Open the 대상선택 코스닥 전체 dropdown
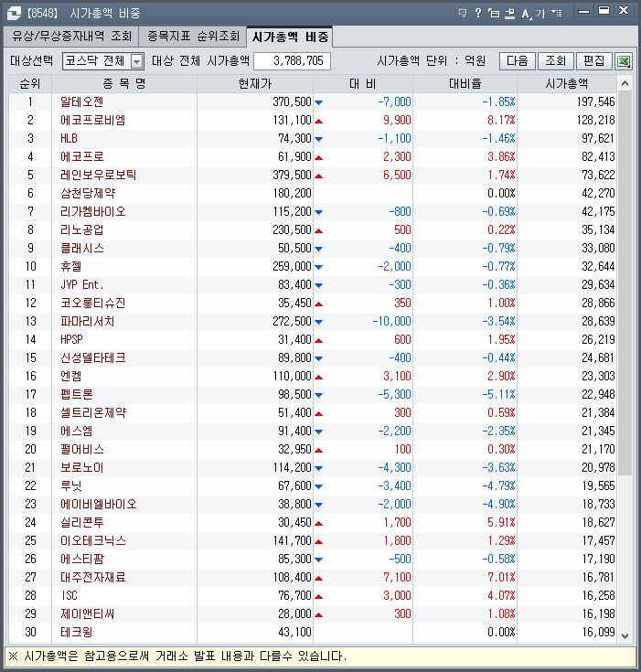641x672 pixels. 136,61
